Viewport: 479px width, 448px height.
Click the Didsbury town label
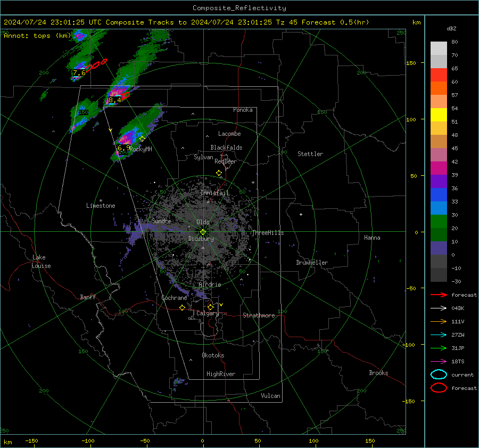[201, 239]
